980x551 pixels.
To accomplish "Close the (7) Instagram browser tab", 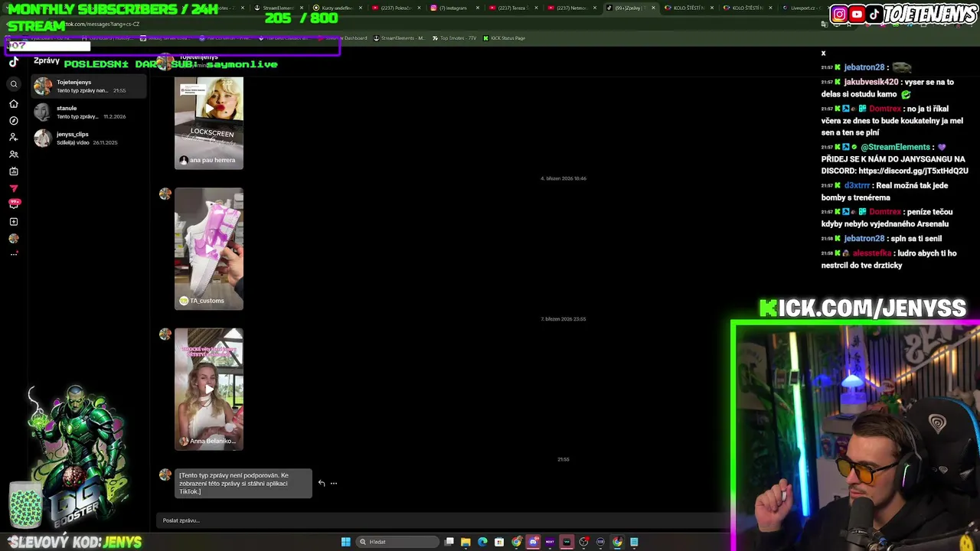I will pos(479,8).
